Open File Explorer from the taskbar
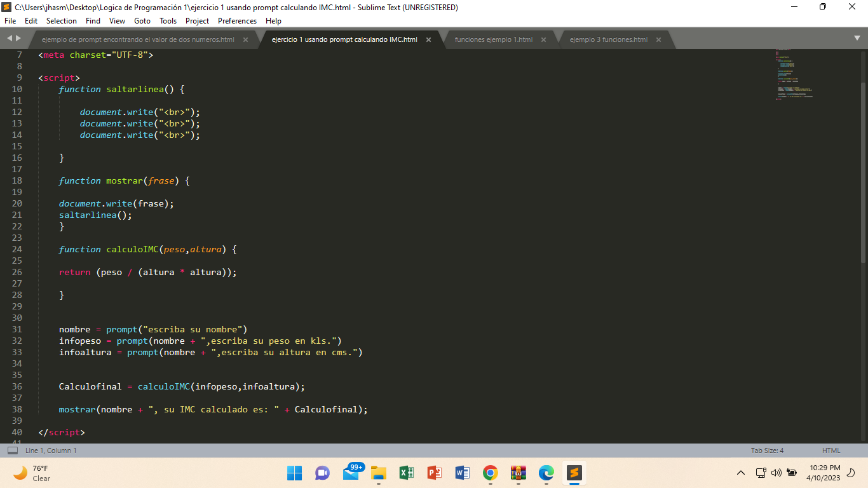 tap(379, 473)
